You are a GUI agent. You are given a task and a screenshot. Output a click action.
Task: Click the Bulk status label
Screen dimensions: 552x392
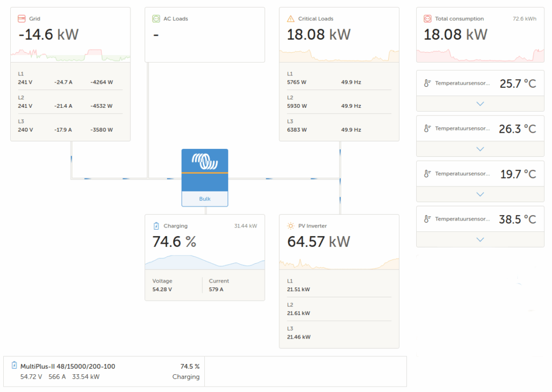click(205, 199)
